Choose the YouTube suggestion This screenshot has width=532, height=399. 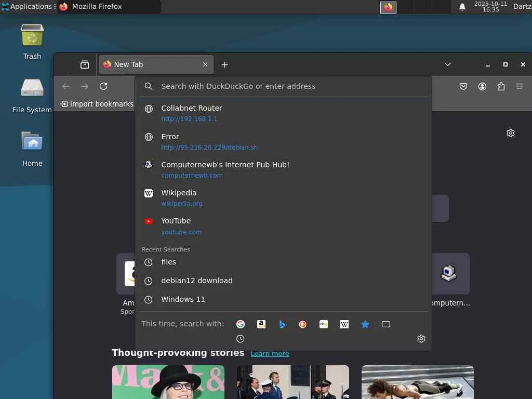point(283,227)
